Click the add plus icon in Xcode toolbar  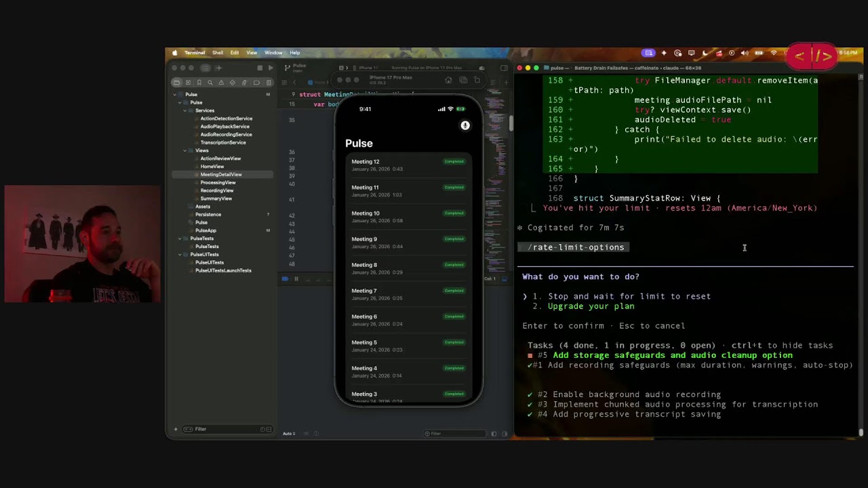point(218,68)
